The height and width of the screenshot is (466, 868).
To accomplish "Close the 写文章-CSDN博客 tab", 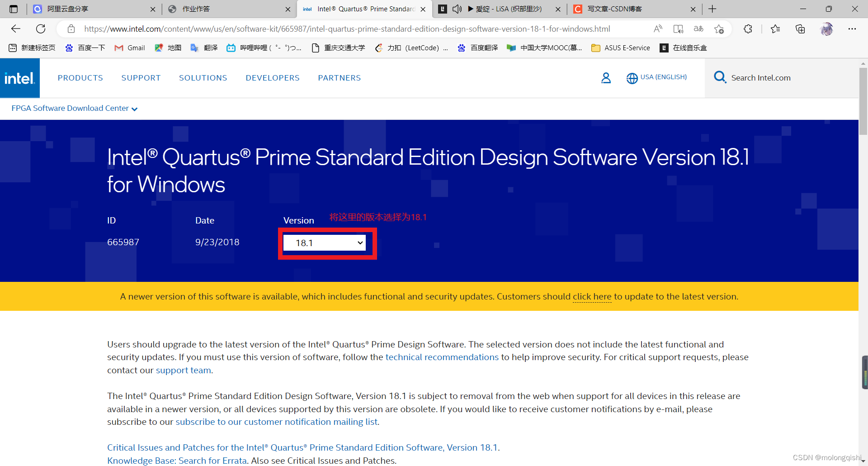I will (x=693, y=9).
